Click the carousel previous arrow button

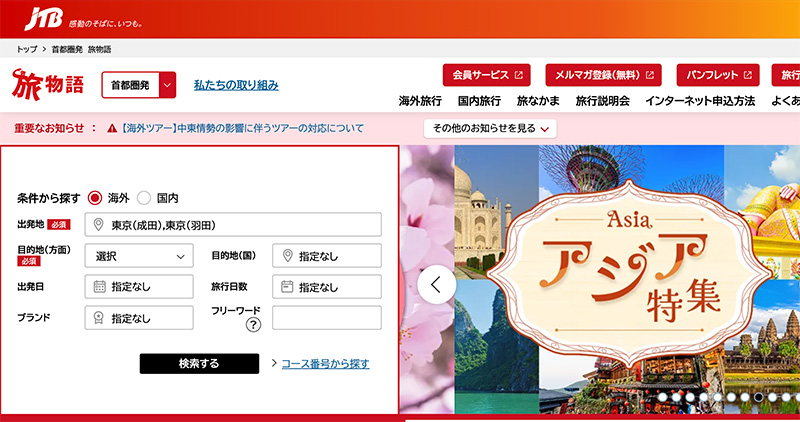pyautogui.click(x=436, y=284)
